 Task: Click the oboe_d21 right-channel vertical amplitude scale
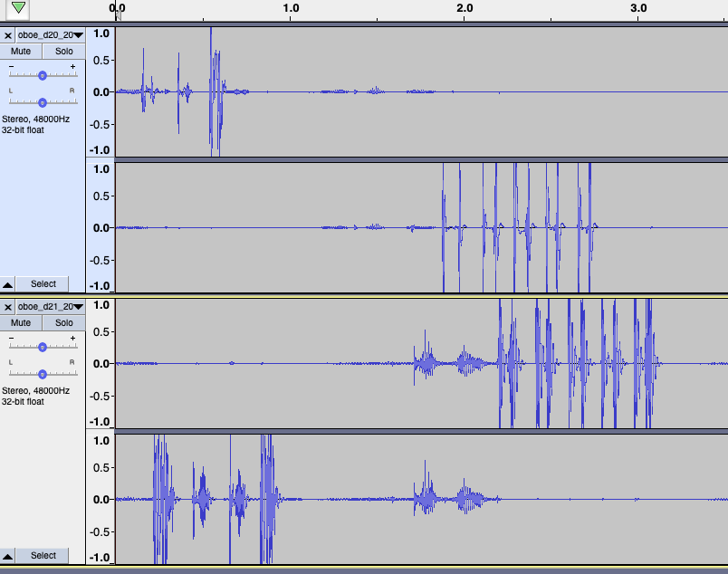(101, 499)
